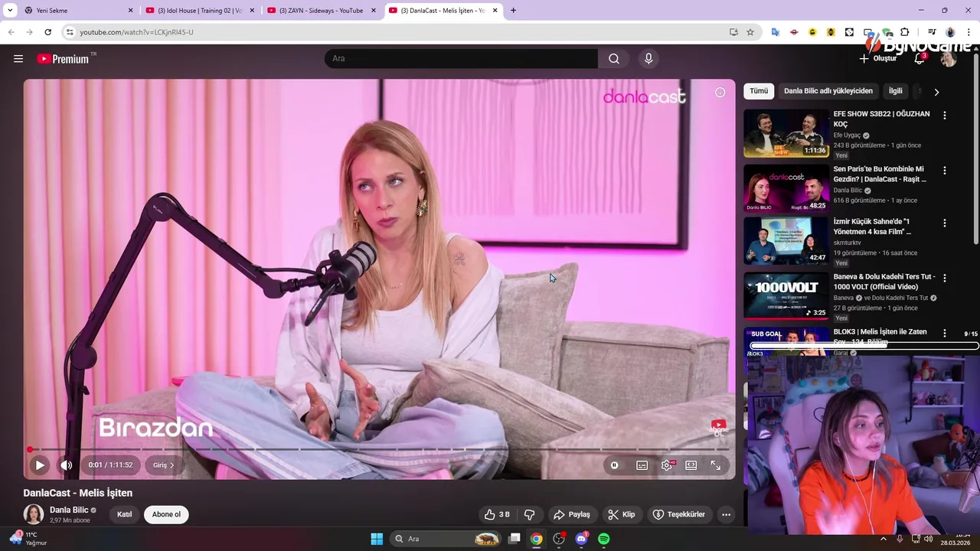Open a new browser tab
Image resolution: width=980 pixels, height=551 pixels.
pos(513,11)
